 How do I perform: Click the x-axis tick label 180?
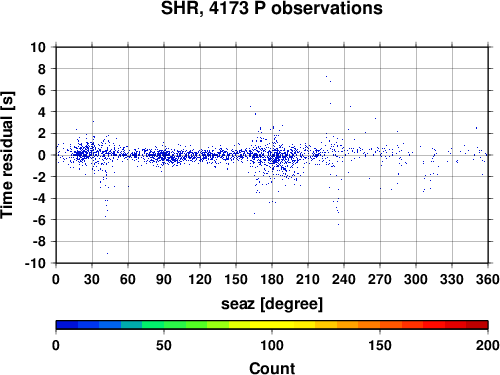[x=272, y=279]
